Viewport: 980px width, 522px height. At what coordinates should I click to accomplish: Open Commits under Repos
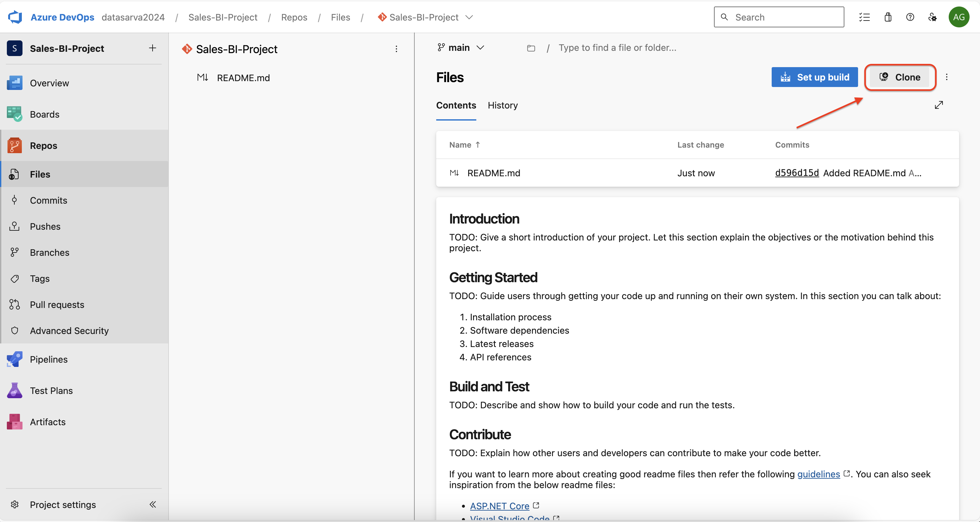pyautogui.click(x=84, y=200)
